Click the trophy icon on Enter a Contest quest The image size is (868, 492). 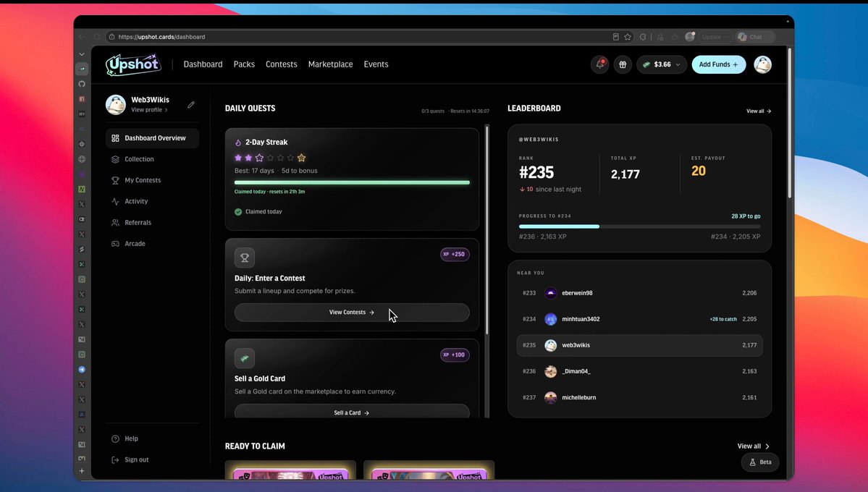245,258
